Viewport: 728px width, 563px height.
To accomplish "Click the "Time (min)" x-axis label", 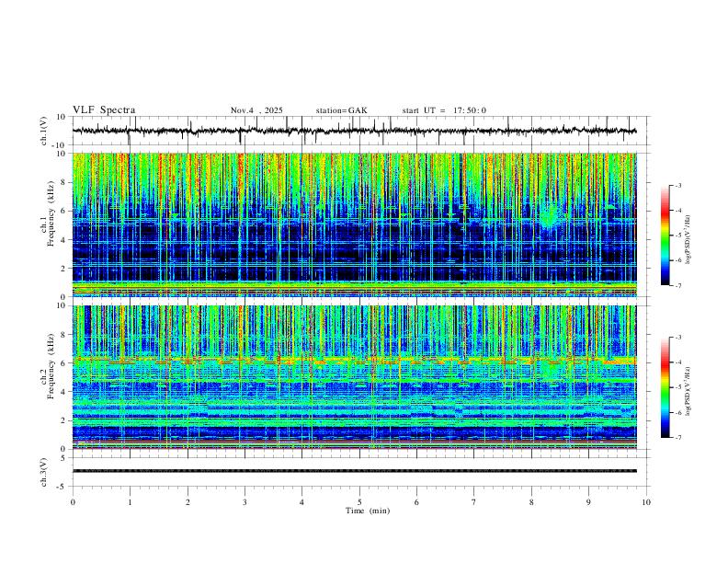I will click(x=368, y=511).
